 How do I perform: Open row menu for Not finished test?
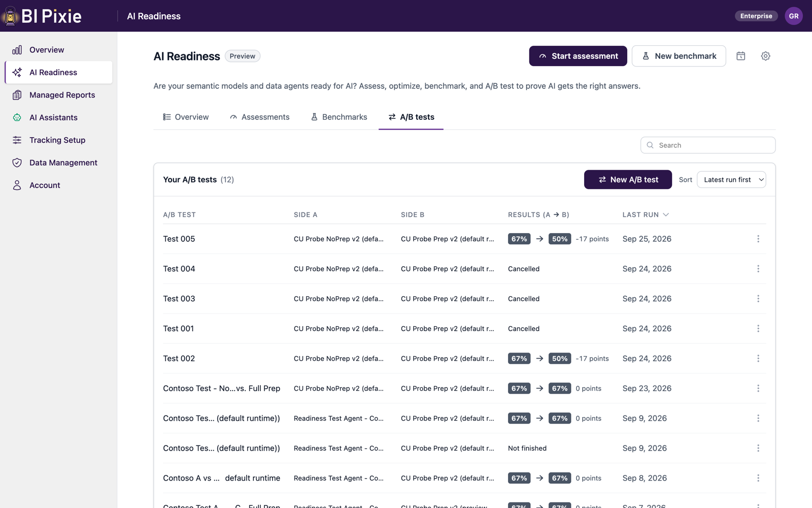click(x=758, y=448)
